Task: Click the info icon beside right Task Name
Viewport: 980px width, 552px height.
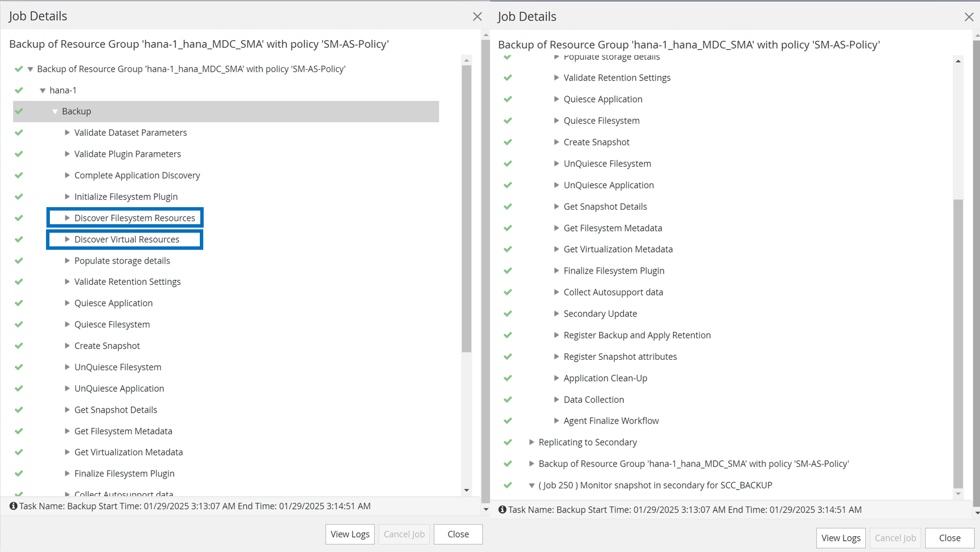Action: tap(502, 509)
